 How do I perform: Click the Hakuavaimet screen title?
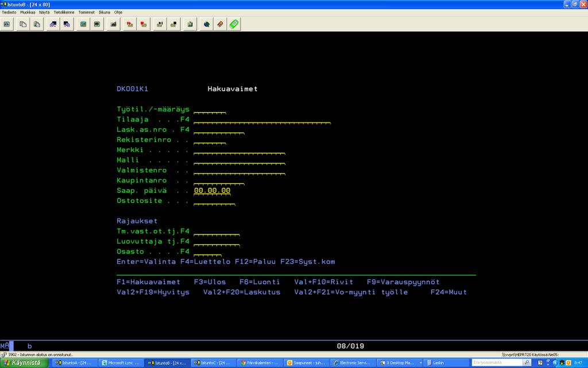tap(233, 89)
